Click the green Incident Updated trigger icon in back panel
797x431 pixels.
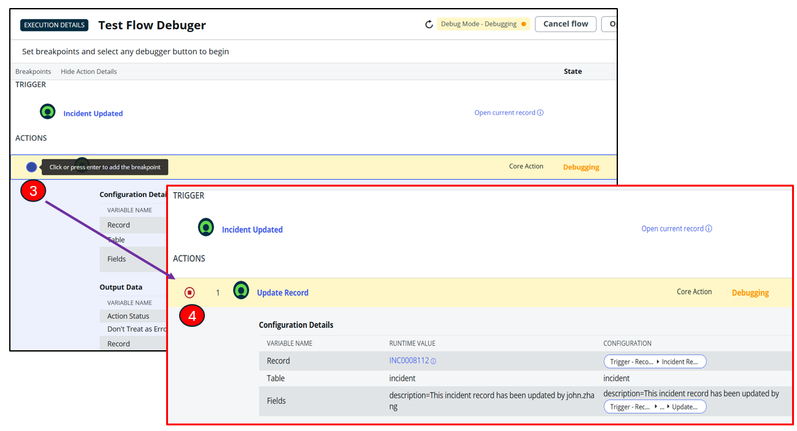click(47, 112)
